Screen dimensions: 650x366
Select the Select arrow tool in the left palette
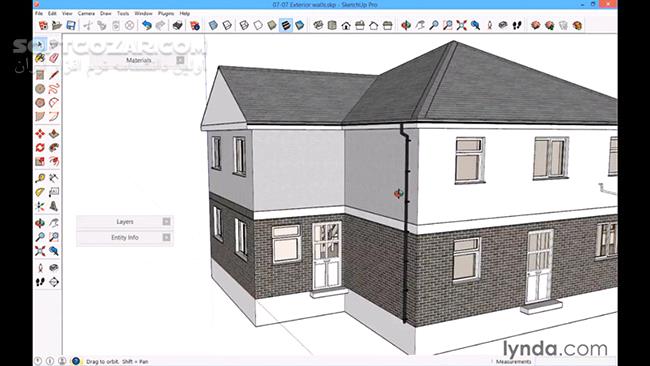coord(40,44)
